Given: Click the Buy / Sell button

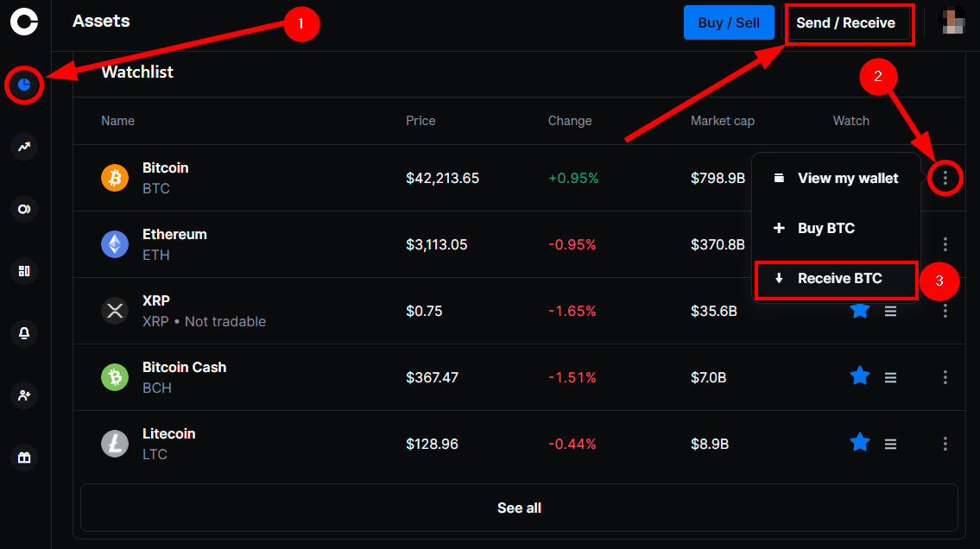Looking at the screenshot, I should [729, 22].
